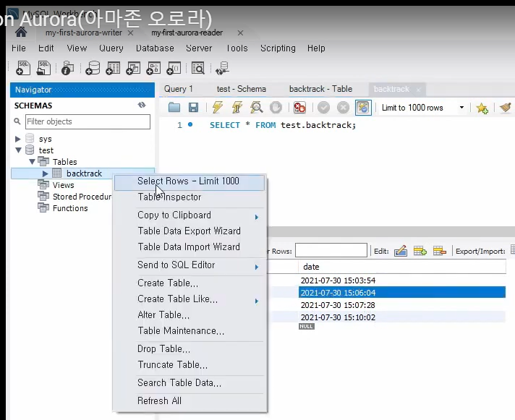Toggle the auto-commit mode button
The height and width of the screenshot is (420, 515).
point(363,108)
